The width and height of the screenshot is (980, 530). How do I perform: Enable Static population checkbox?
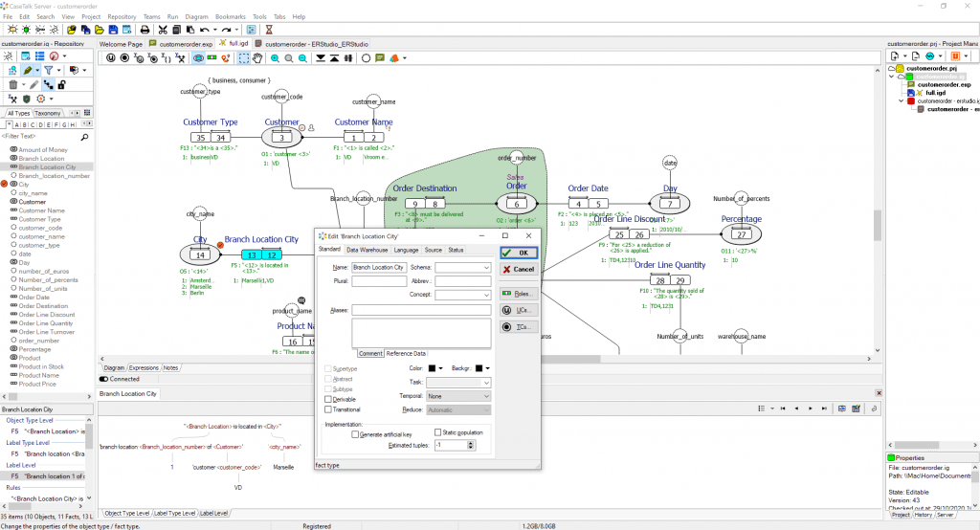pos(437,431)
